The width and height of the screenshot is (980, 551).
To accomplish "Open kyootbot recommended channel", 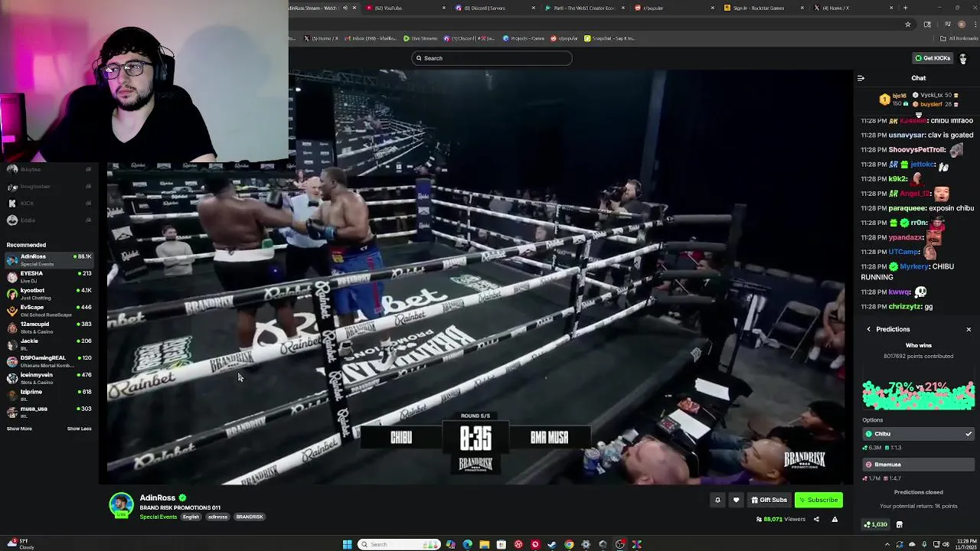I will [49, 294].
